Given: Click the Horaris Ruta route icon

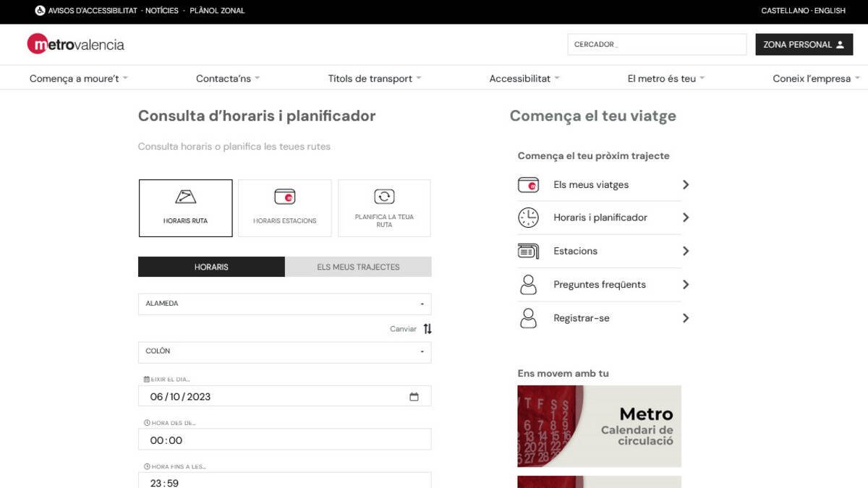Looking at the screenshot, I should [x=186, y=197].
